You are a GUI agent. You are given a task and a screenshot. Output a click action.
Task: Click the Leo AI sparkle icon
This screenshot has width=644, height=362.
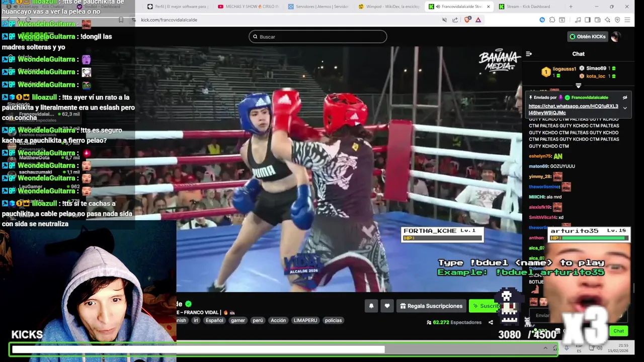pos(607,20)
